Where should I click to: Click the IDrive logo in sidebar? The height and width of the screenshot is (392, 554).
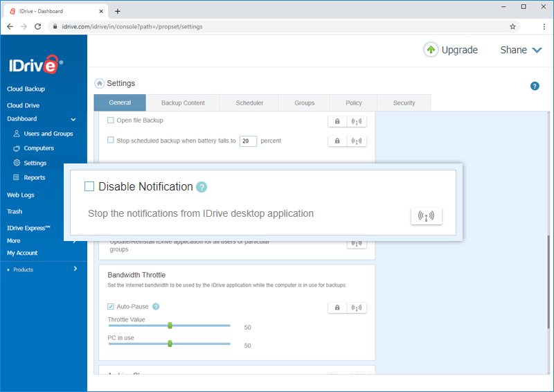pos(36,64)
